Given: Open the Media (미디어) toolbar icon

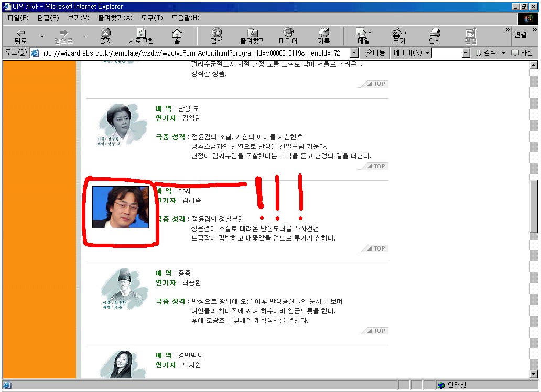Looking at the screenshot, I should point(288,36).
